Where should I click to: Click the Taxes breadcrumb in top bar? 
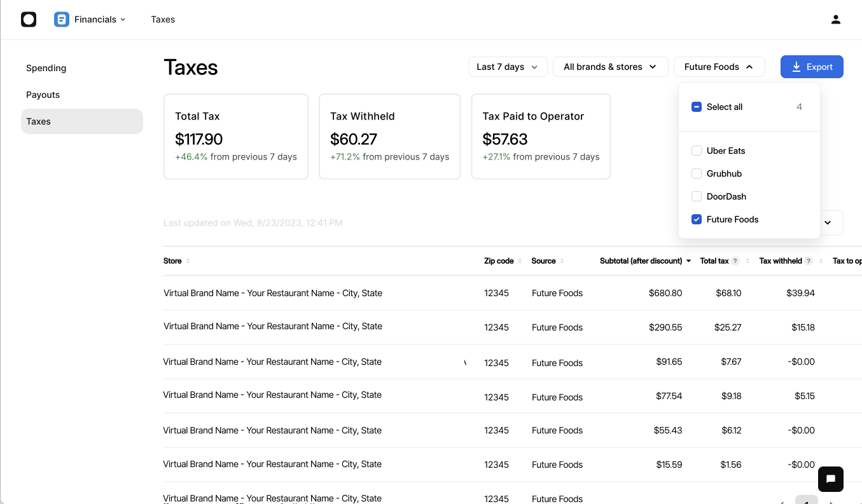click(x=163, y=20)
